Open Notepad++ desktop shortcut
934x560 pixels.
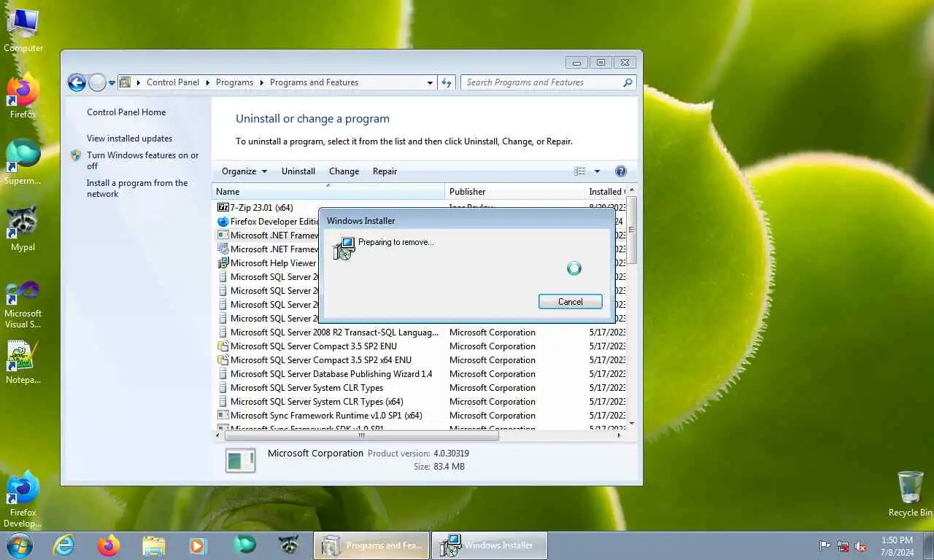tap(23, 362)
